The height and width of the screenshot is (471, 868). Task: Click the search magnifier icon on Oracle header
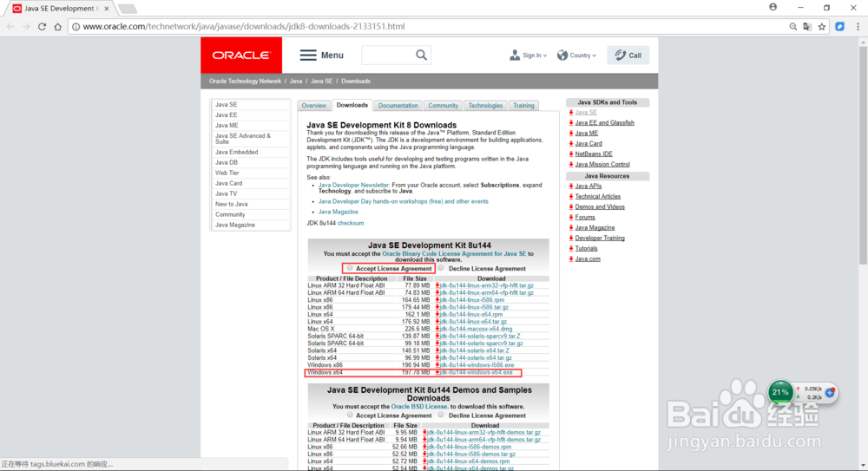(421, 55)
